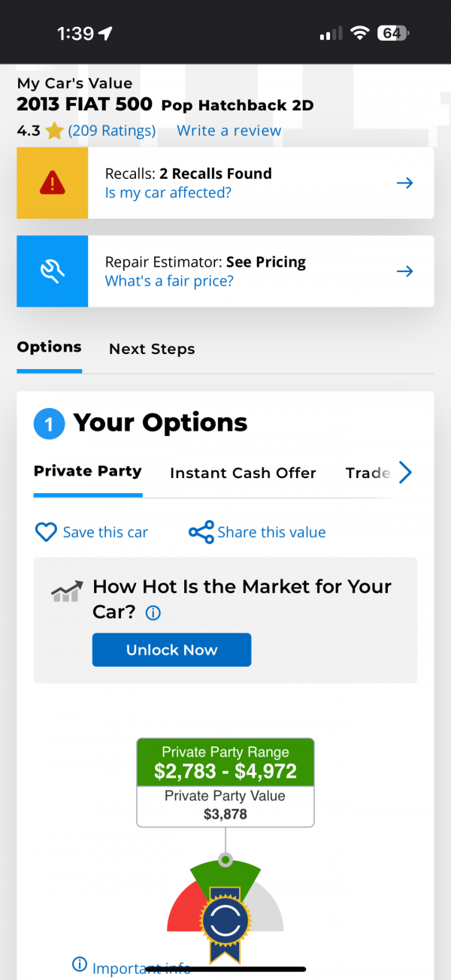
Task: Click the share network icon
Action: tap(201, 532)
